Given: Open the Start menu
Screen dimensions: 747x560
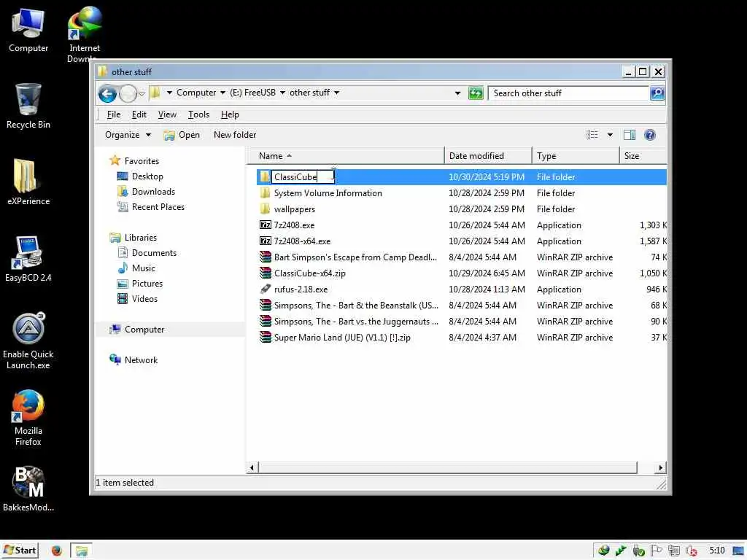Looking at the screenshot, I should point(20,551).
